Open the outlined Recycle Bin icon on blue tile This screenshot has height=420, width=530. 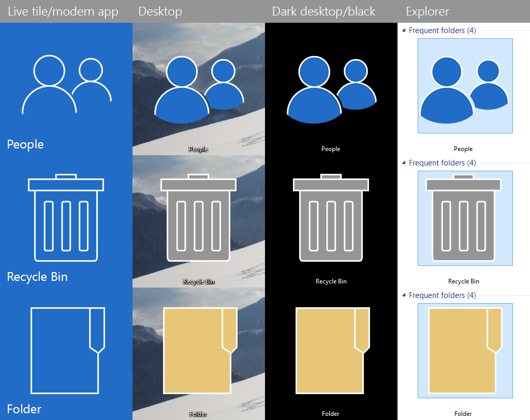(66, 218)
